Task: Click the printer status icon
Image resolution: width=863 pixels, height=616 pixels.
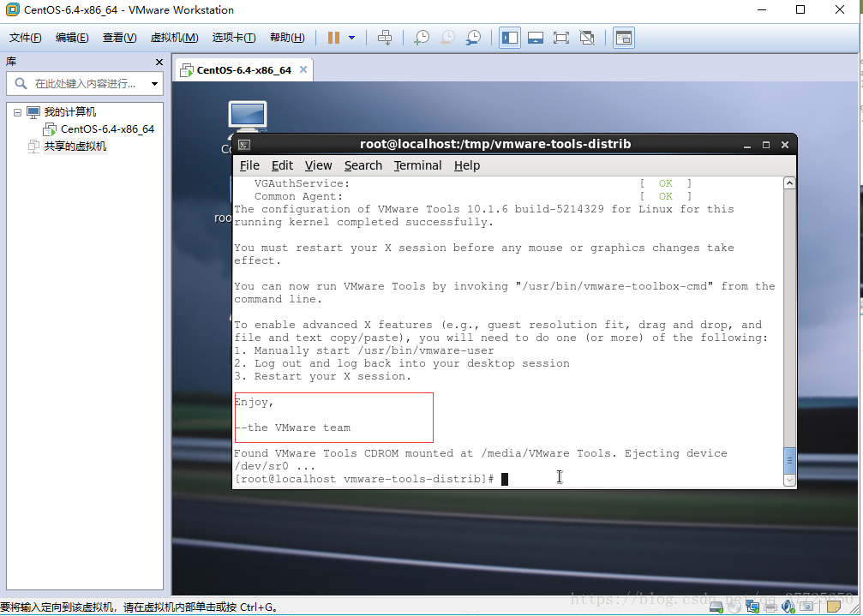Action: [770, 607]
